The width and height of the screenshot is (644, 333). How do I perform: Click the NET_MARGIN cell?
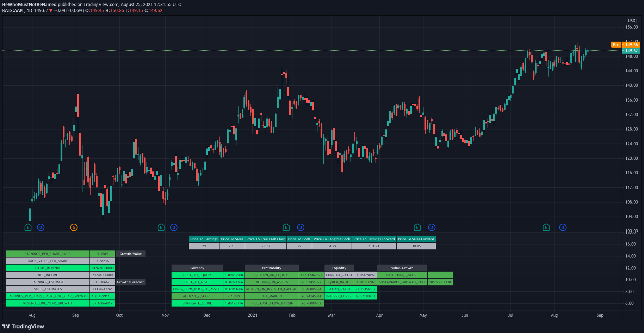272,296
